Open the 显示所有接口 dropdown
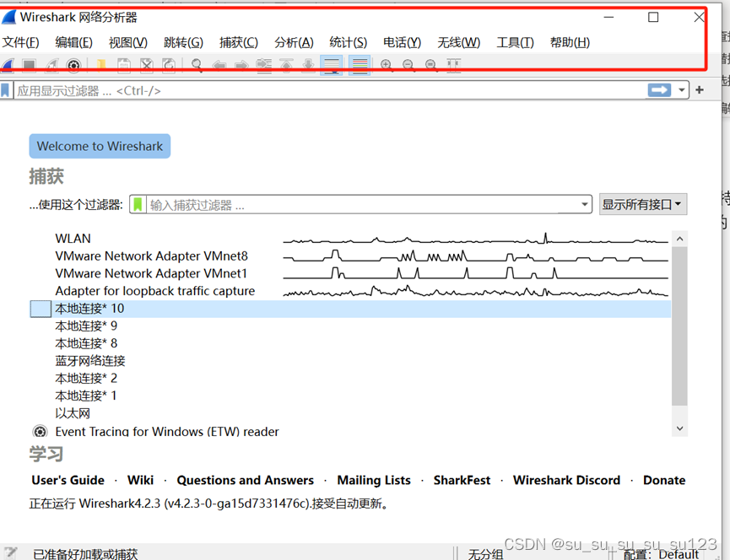The image size is (730, 560). [x=643, y=204]
